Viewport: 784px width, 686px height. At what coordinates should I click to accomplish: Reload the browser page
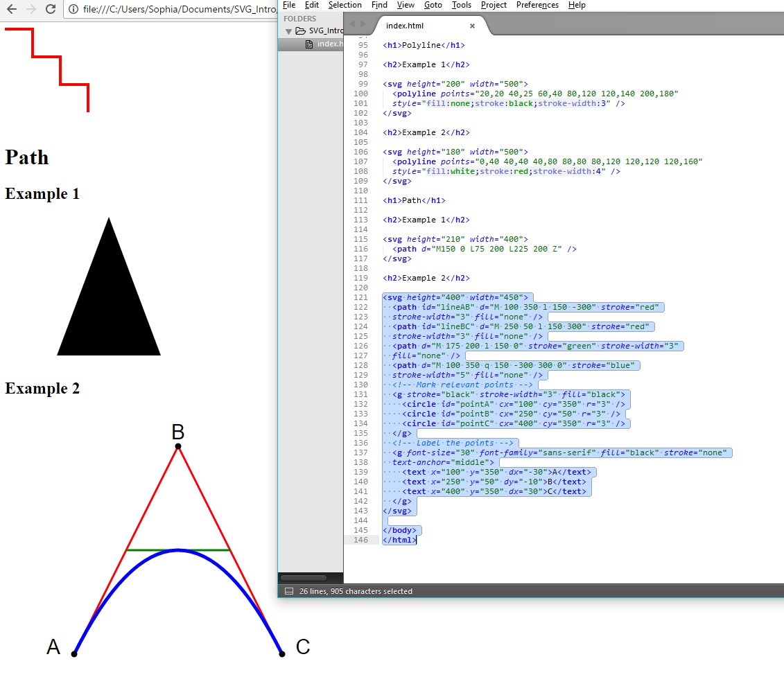(51, 9)
